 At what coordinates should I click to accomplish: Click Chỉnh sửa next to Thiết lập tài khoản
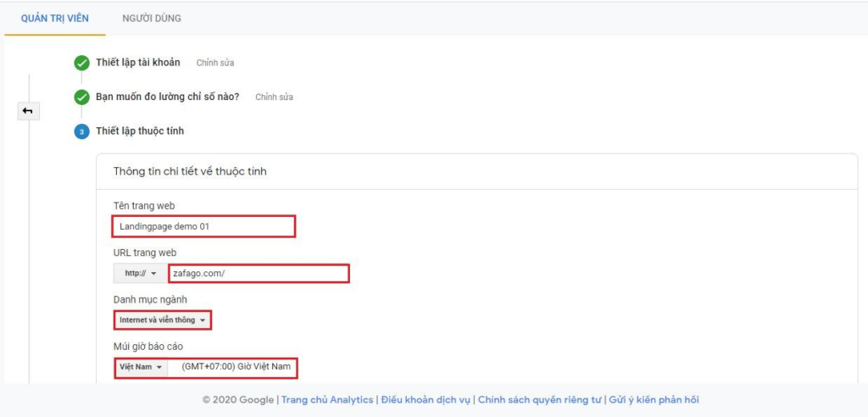215,63
